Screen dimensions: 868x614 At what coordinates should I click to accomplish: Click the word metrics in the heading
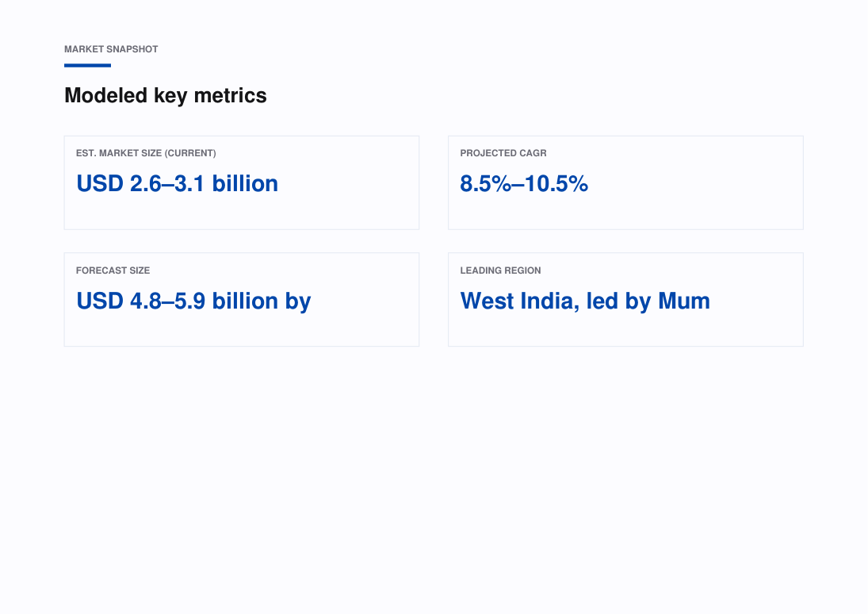(x=231, y=96)
